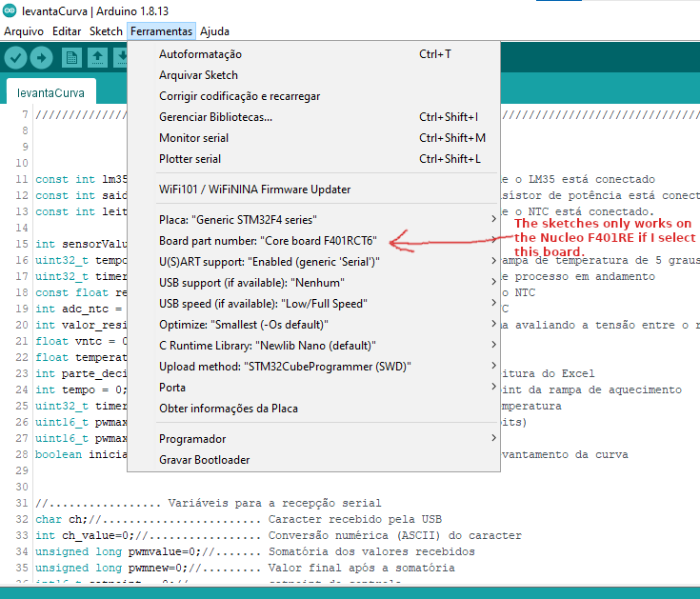Click the Arduino logo in title bar
Screen dimensions: 700x599
pos(10,10)
